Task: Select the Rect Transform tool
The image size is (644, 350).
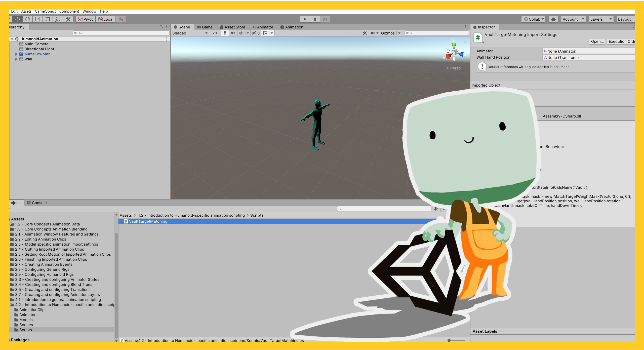Action: 48,19
